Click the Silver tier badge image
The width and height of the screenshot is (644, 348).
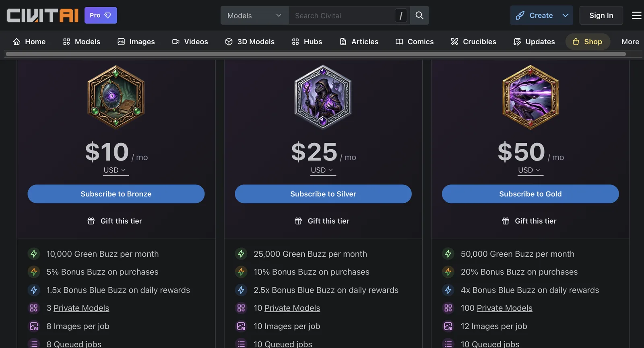[323, 97]
